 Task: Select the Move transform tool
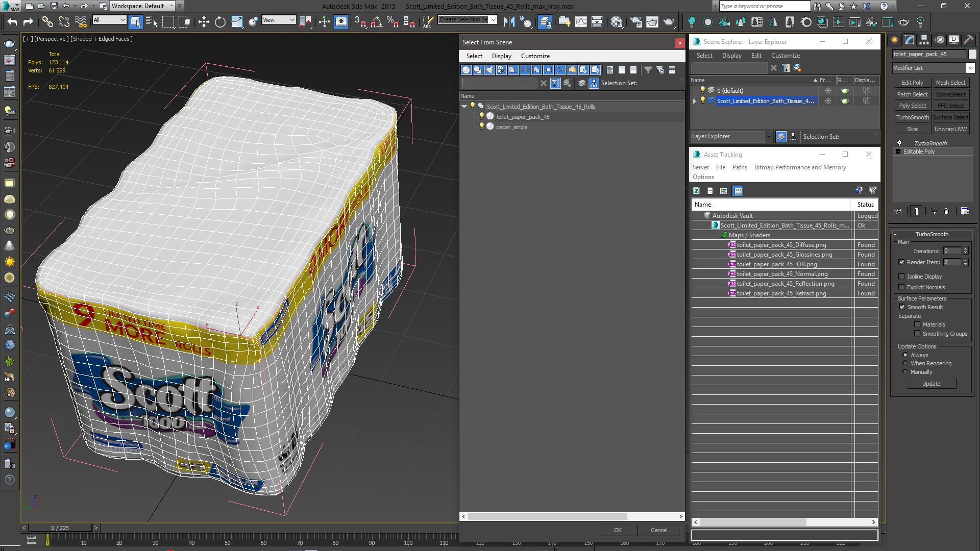[204, 22]
